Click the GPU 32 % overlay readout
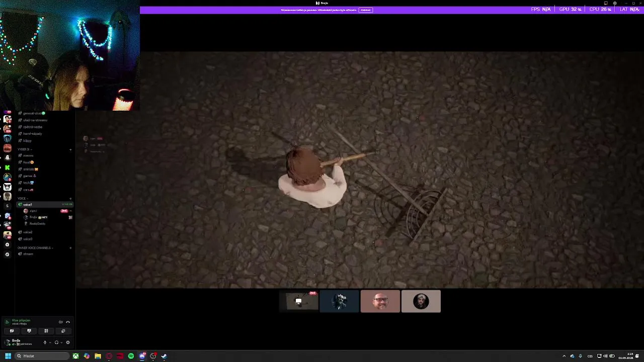644x362 pixels. [570, 9]
